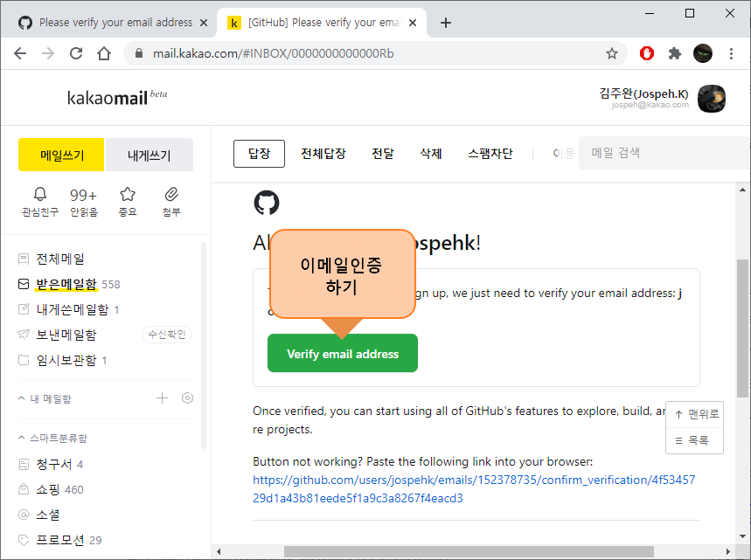Click the horizontal scrollbar thumb
This screenshot has height=560, width=751.
[x=469, y=551]
